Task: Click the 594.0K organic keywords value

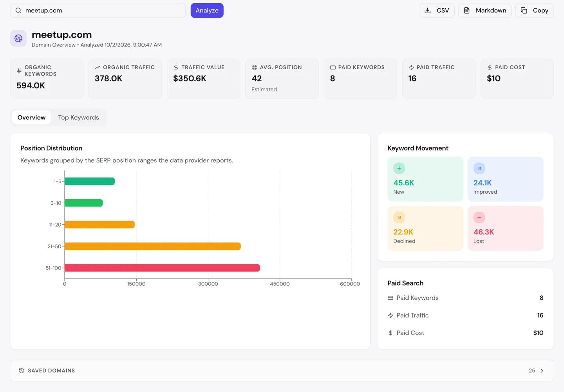Action: coord(31,86)
